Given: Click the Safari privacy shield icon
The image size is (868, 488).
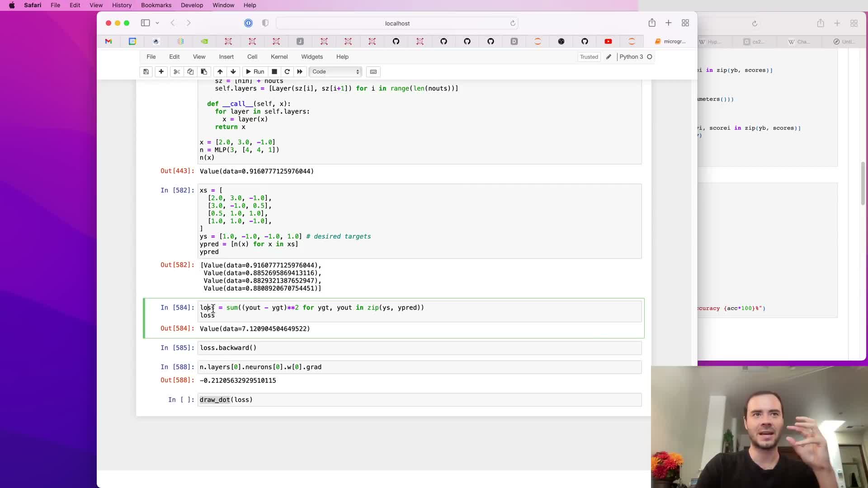Looking at the screenshot, I should pos(265,23).
